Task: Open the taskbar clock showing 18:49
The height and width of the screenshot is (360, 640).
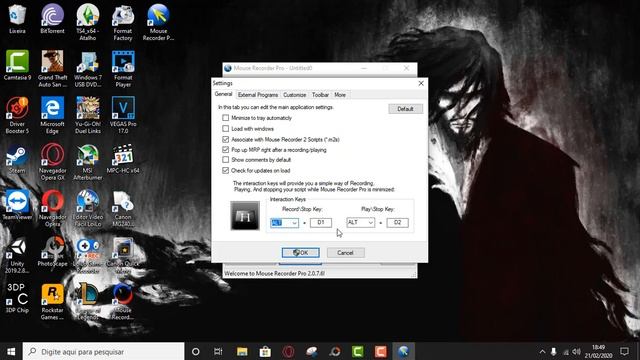Action: point(598,351)
